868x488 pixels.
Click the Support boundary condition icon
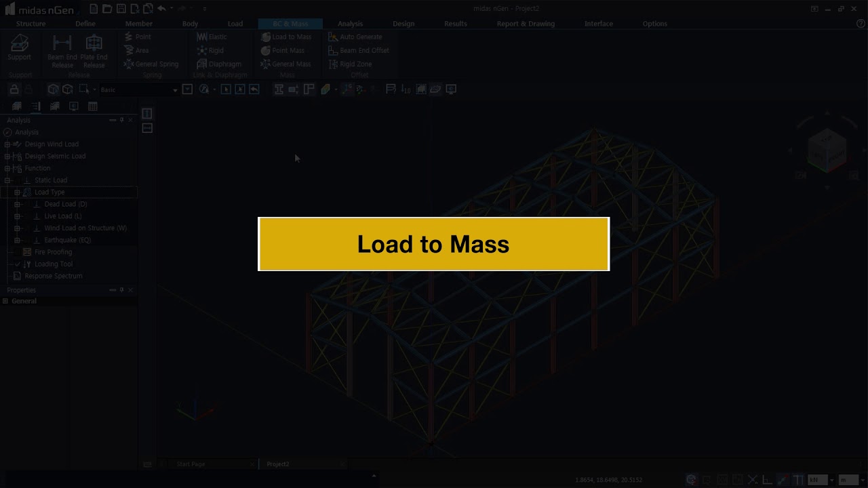coord(20,47)
